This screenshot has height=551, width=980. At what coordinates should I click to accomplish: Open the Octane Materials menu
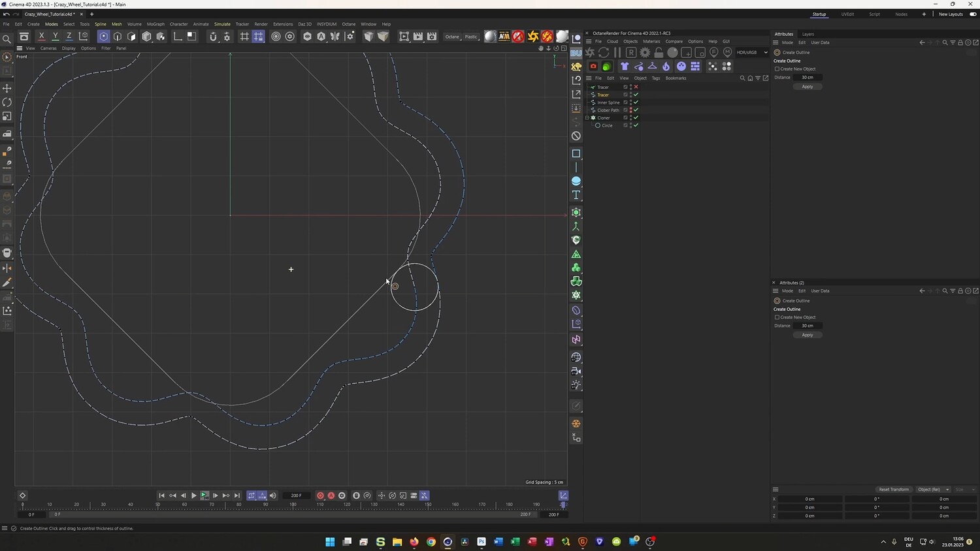click(x=651, y=41)
